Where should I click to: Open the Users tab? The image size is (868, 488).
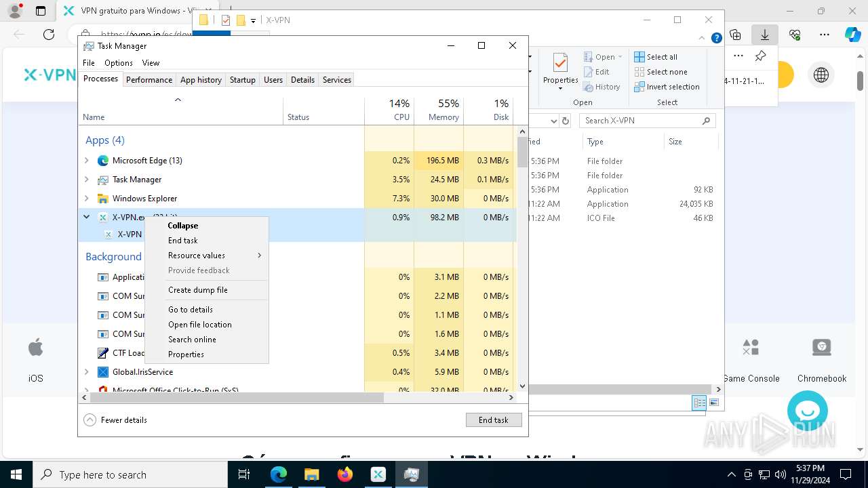[x=273, y=80]
